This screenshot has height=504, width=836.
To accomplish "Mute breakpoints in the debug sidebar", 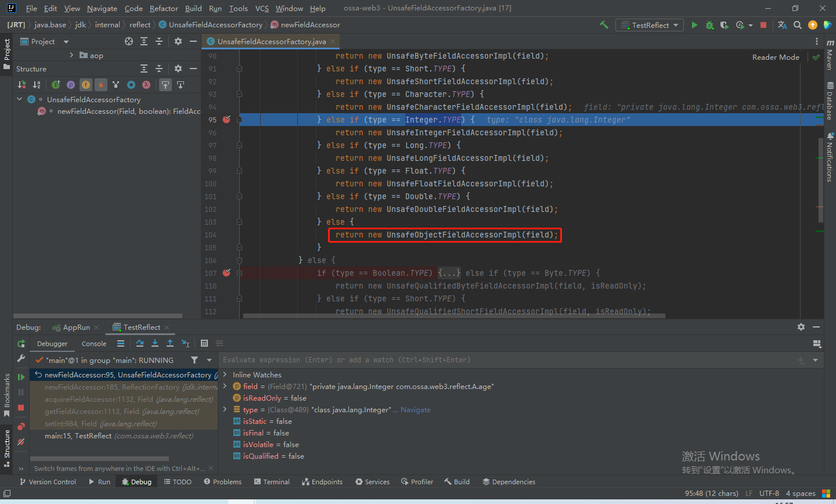I will 21,442.
